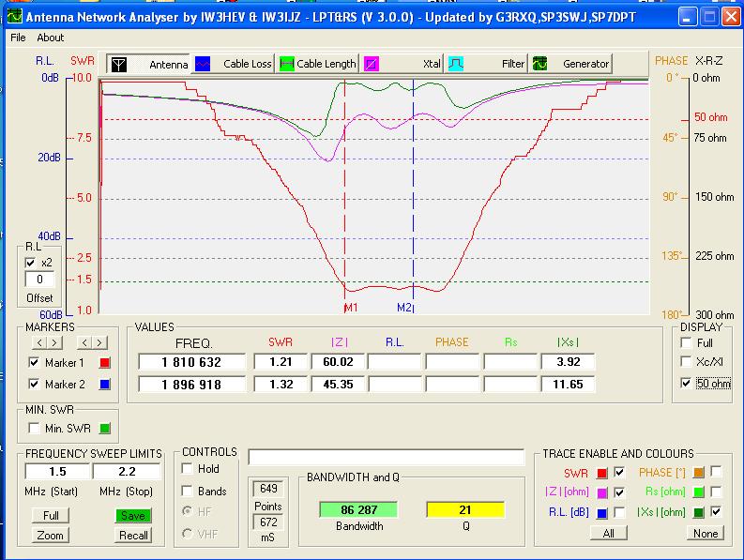The image size is (744, 560).
Task: Click the Zoom sweep button
Action: coord(50,535)
